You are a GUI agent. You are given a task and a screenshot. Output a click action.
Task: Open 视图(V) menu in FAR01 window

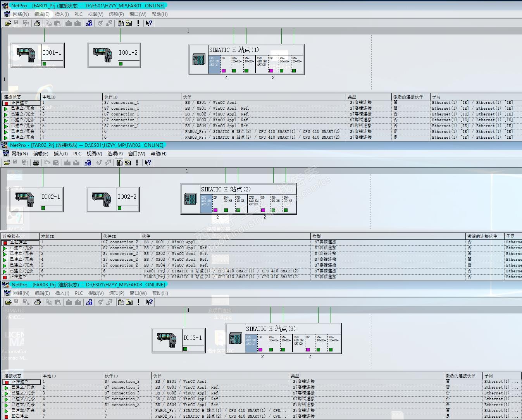click(x=95, y=14)
